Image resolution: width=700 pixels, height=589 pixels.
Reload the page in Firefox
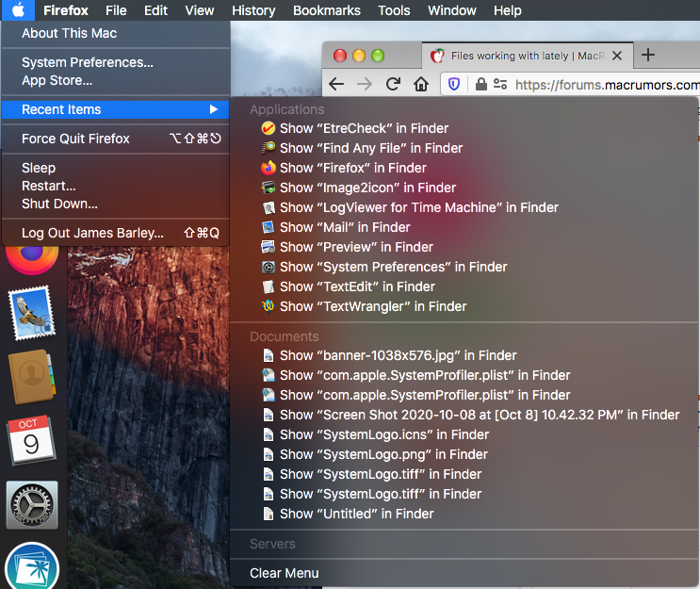393,84
